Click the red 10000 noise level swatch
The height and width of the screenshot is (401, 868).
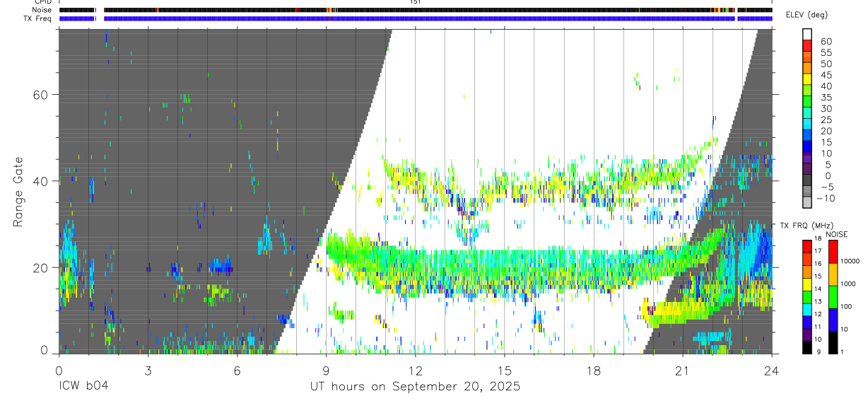[x=834, y=252]
